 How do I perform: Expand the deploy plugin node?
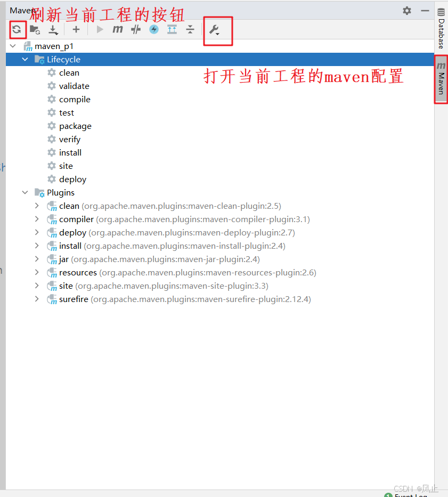click(37, 232)
